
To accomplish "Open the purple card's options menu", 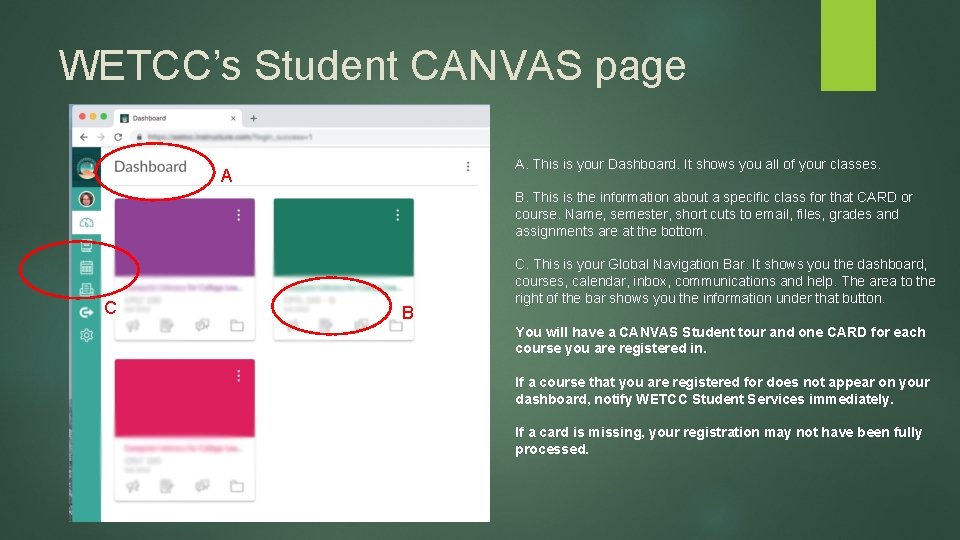I will [238, 215].
